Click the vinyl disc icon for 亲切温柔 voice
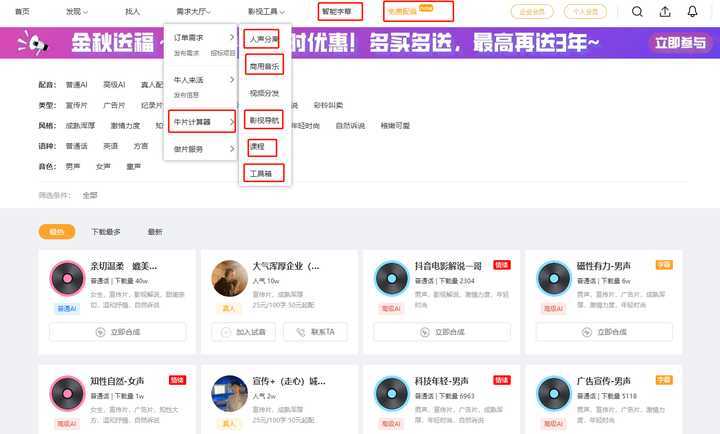 tap(68, 278)
